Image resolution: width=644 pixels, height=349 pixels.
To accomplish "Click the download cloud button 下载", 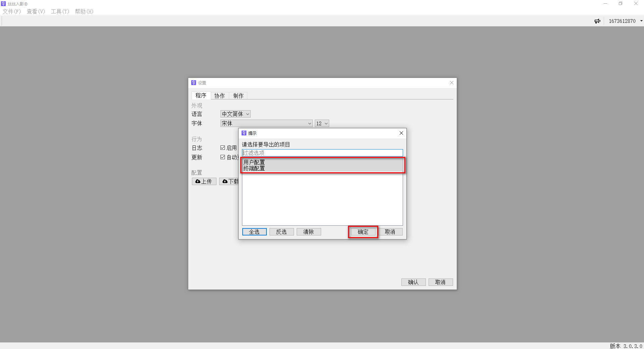I will [229, 181].
